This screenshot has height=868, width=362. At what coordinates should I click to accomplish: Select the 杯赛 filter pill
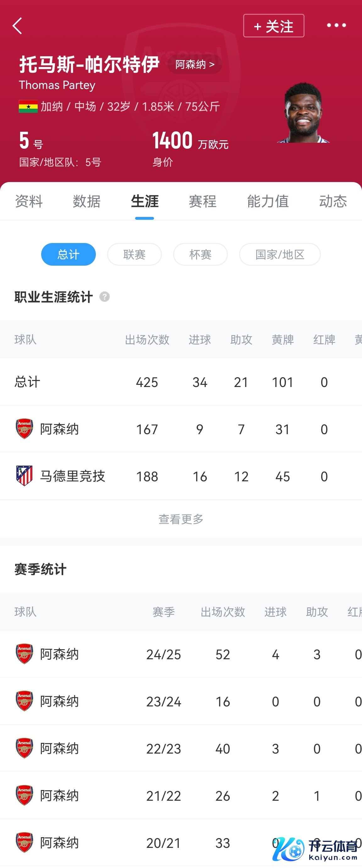point(200,254)
